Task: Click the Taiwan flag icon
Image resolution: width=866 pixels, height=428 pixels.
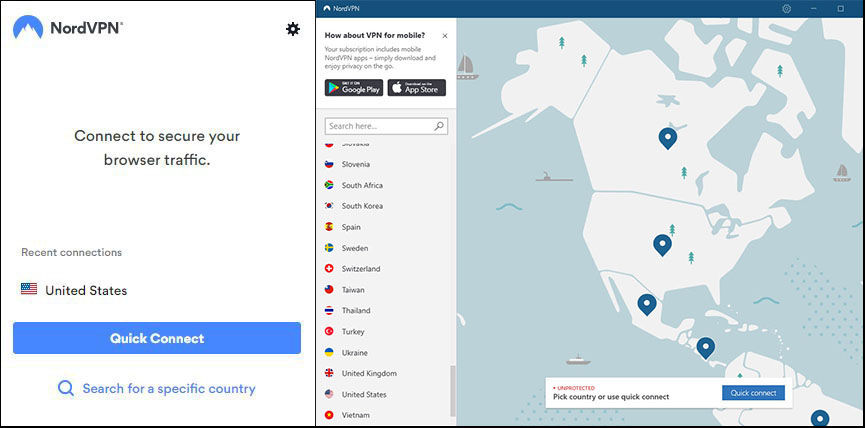Action: (329, 289)
